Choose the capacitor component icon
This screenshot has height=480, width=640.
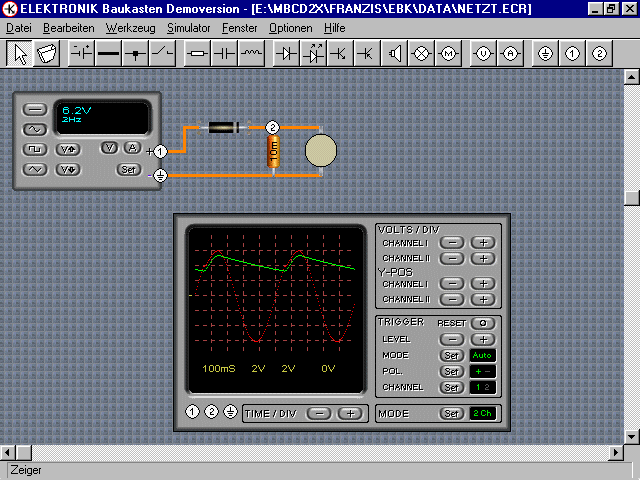pyautogui.click(x=226, y=54)
